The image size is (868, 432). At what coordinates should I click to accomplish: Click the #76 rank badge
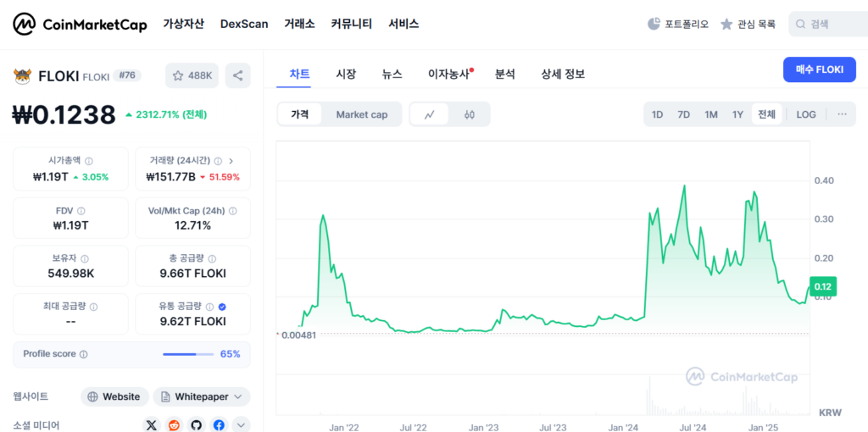point(127,75)
